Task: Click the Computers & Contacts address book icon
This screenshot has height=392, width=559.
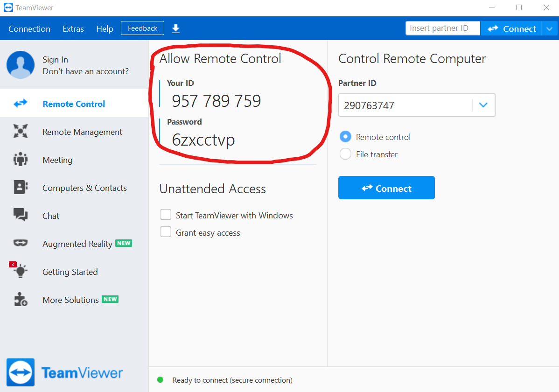Action: 21,187
